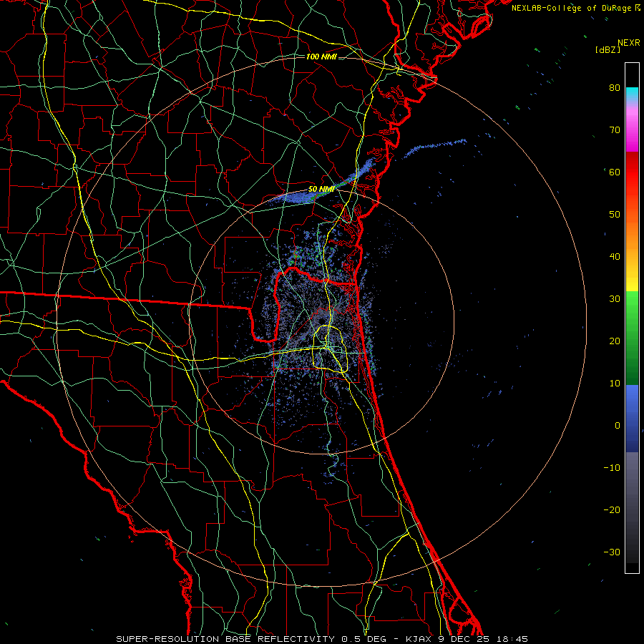Select the -10 value on the dBZ scale
Screen dimensions: 644x644
point(612,468)
